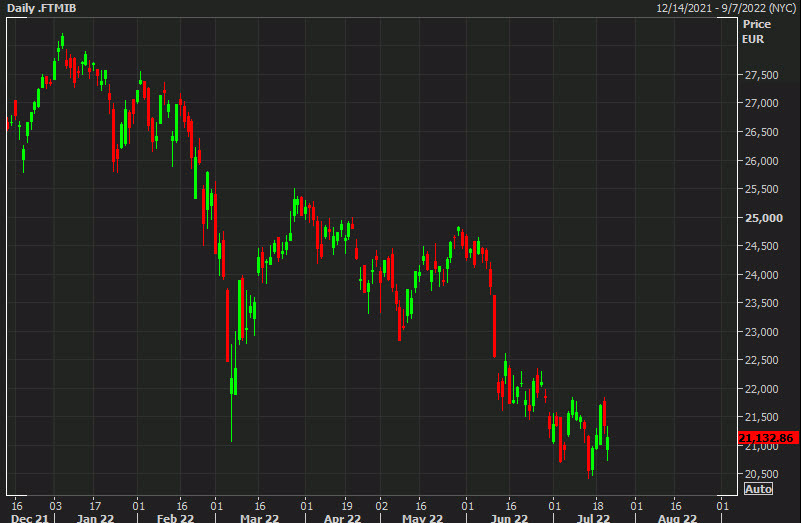
Task: Click the 26,000 price axis label
Action: (761, 161)
